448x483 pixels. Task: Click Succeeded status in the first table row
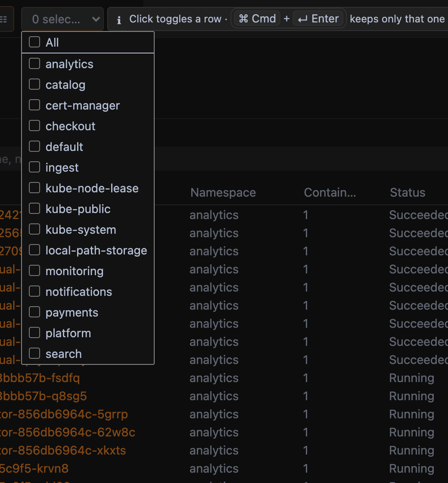coord(418,215)
